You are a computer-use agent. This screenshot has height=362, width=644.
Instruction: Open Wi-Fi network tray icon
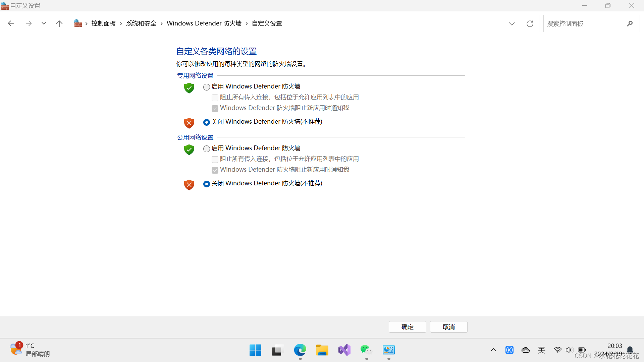pyautogui.click(x=557, y=350)
